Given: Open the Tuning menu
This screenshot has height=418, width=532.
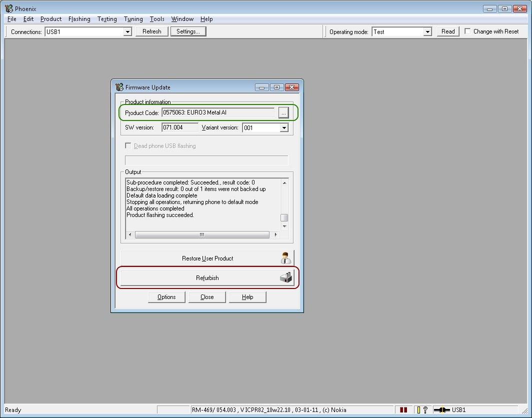Looking at the screenshot, I should 133,19.
